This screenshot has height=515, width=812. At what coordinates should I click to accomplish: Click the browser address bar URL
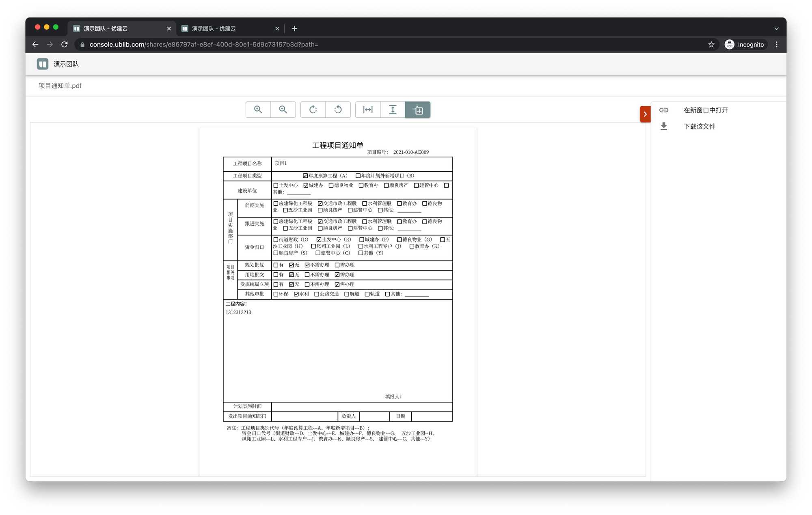point(204,45)
